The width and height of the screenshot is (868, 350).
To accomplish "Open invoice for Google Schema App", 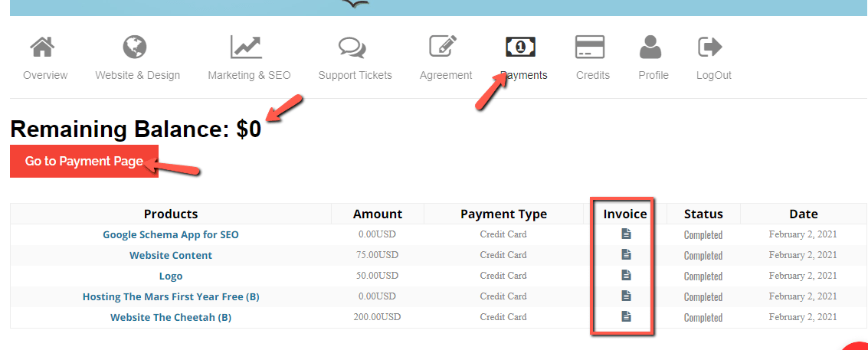I will 626,234.
